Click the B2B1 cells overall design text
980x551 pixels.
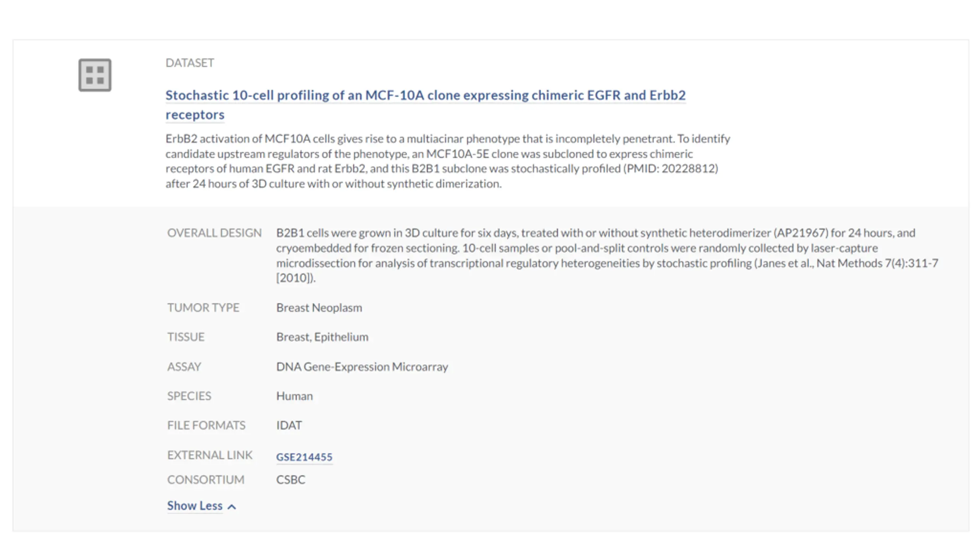(x=607, y=255)
